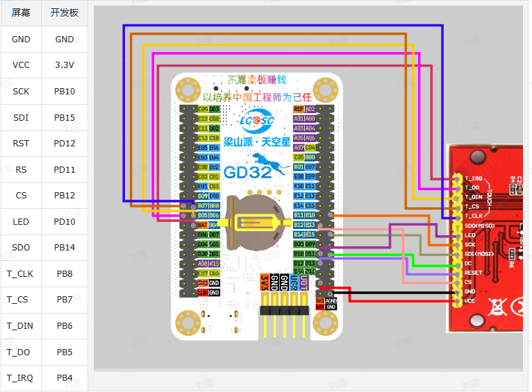Select the PB7 table cell

(x=65, y=300)
